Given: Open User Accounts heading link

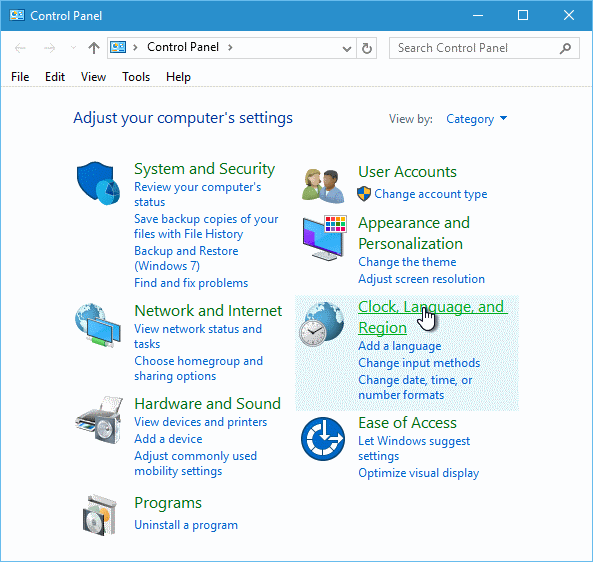Looking at the screenshot, I should (407, 172).
